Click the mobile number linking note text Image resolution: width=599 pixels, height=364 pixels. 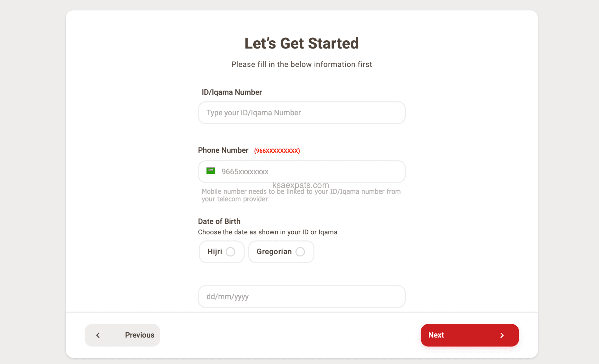pos(301,195)
